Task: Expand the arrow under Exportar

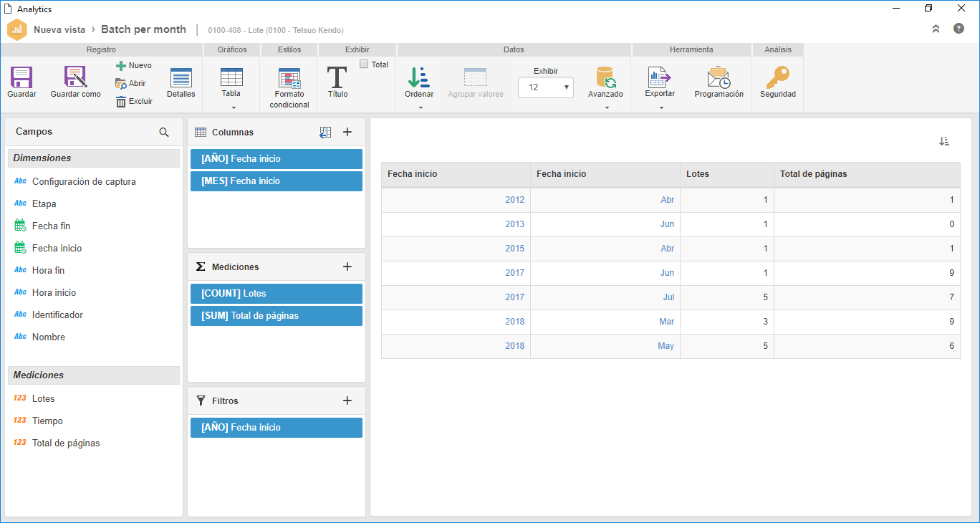Action: pos(660,108)
